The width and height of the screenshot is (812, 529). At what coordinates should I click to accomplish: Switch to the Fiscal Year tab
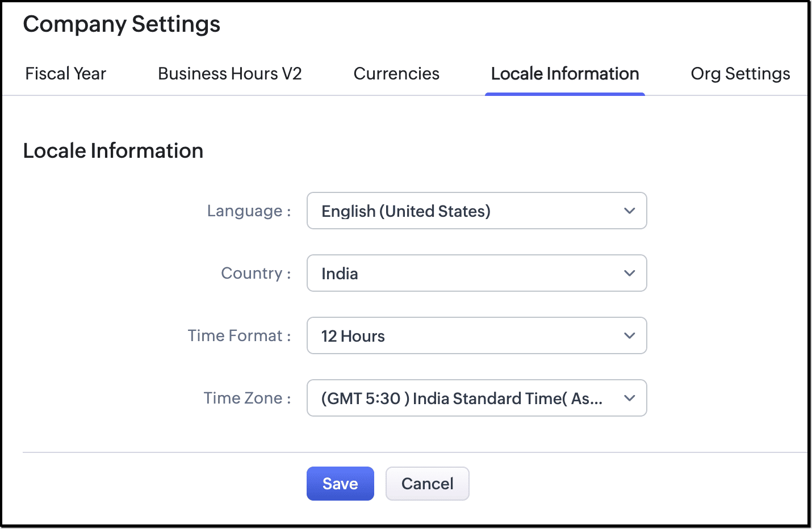coord(66,74)
